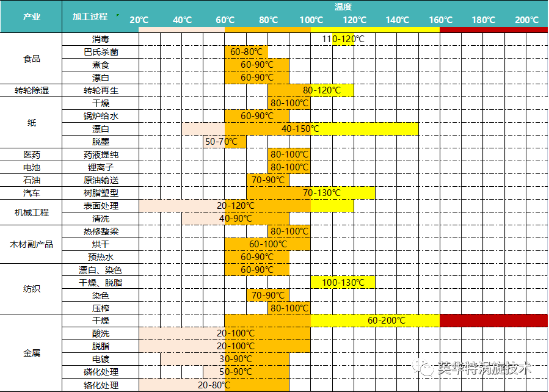Select the 金属 industry cell
The width and height of the screenshot is (549, 392).
click(x=31, y=353)
